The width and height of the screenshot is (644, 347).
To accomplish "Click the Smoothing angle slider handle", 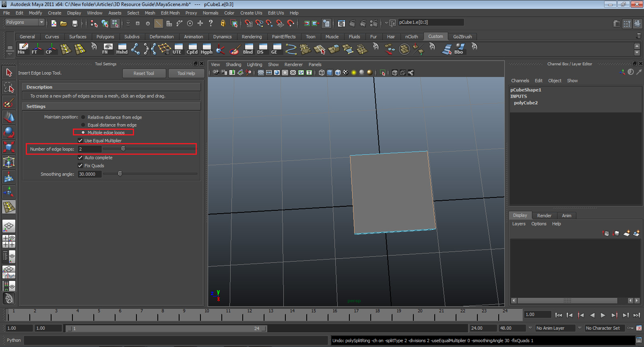I will [x=120, y=174].
